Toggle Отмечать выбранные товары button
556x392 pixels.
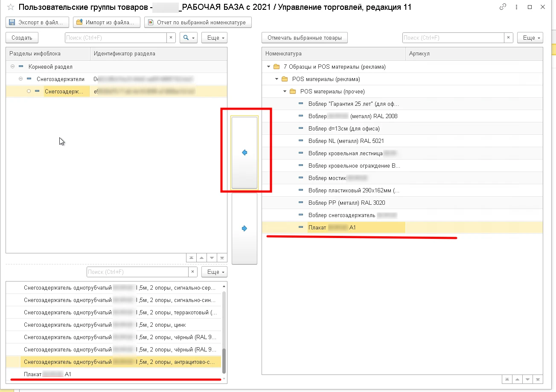click(x=305, y=38)
